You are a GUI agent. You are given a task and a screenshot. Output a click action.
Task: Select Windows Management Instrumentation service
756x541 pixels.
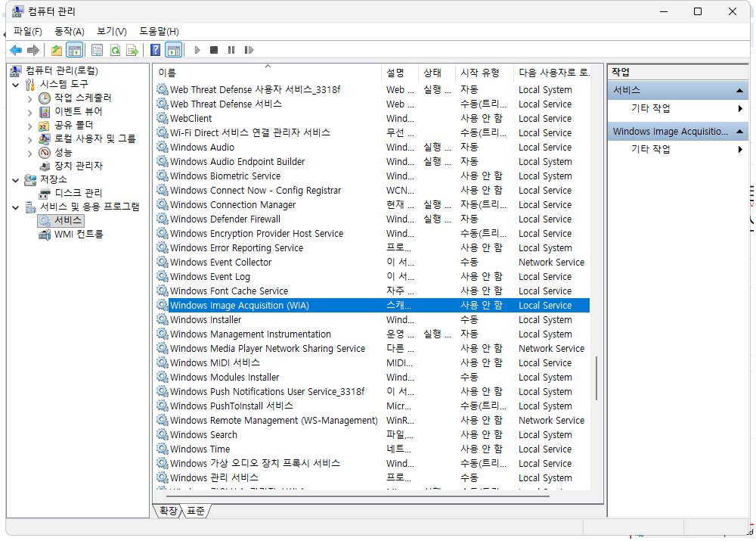point(372,334)
